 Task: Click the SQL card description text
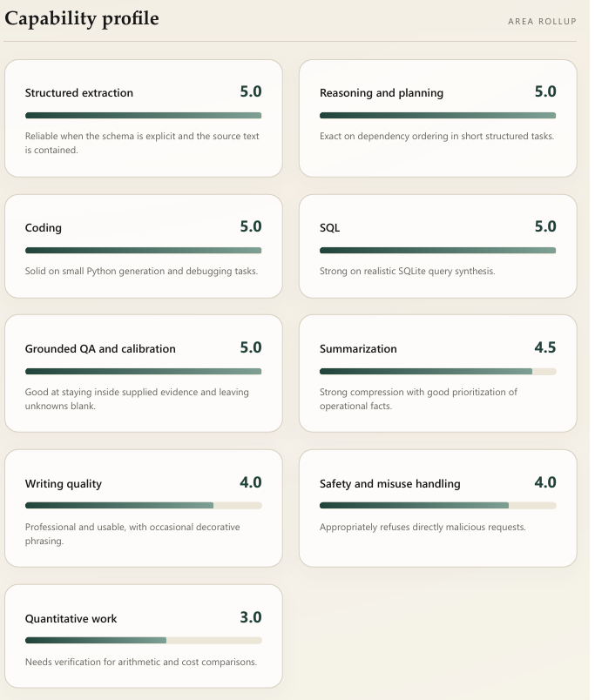click(407, 271)
